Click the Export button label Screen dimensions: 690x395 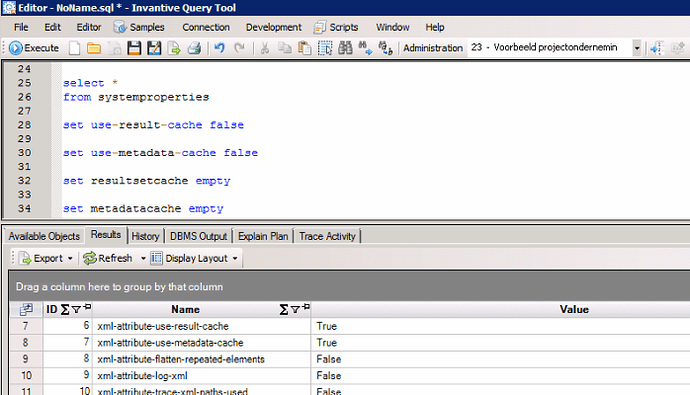48,259
